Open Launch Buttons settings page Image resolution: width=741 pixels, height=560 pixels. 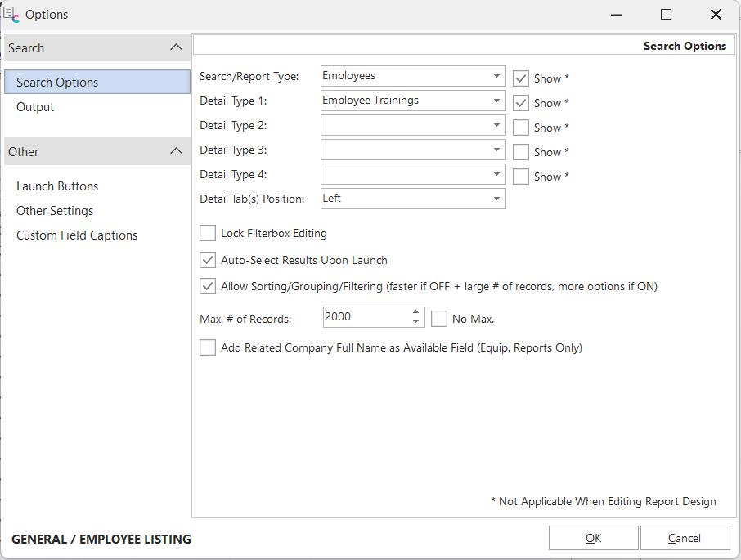57,186
